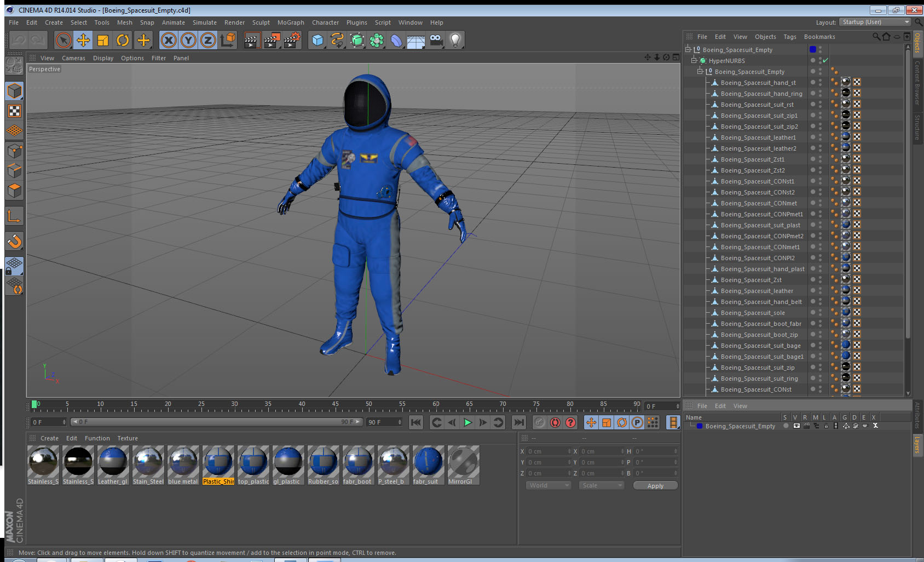
Task: Go to end of animation
Action: (x=519, y=422)
